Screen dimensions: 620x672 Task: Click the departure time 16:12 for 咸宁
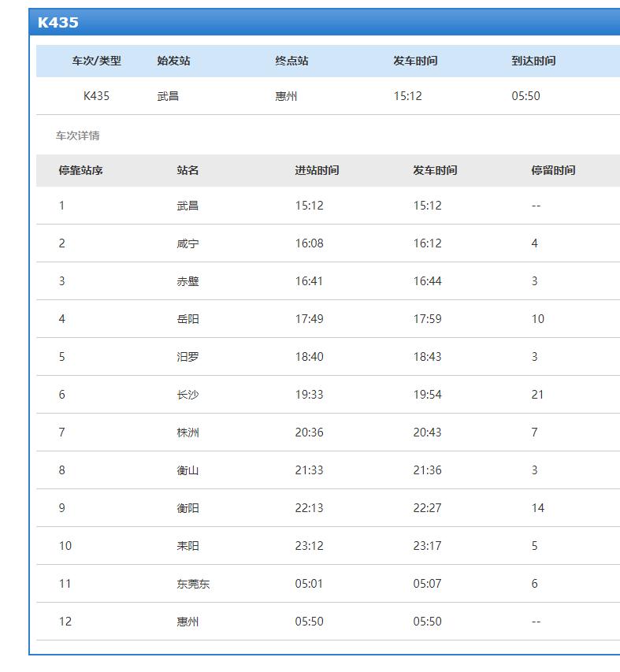coord(427,243)
